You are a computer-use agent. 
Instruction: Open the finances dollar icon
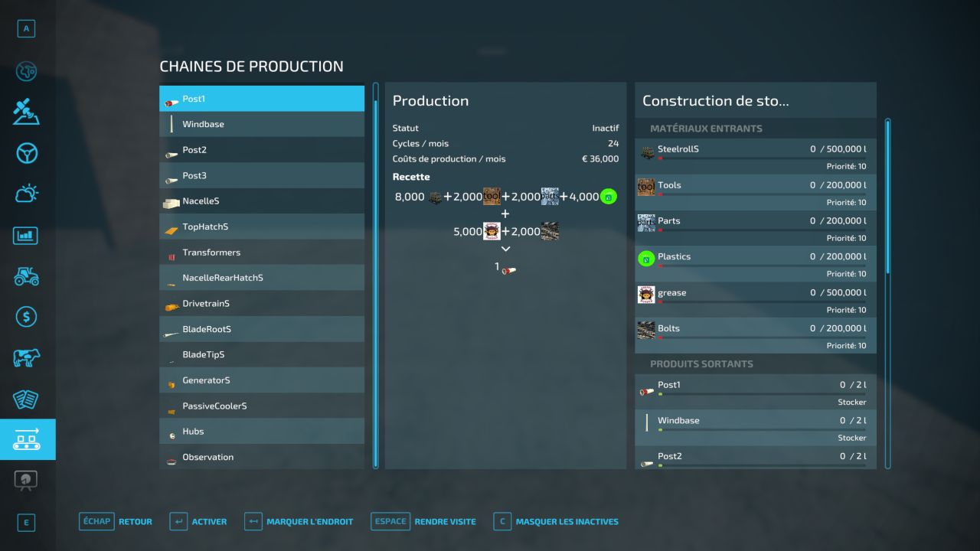26,316
